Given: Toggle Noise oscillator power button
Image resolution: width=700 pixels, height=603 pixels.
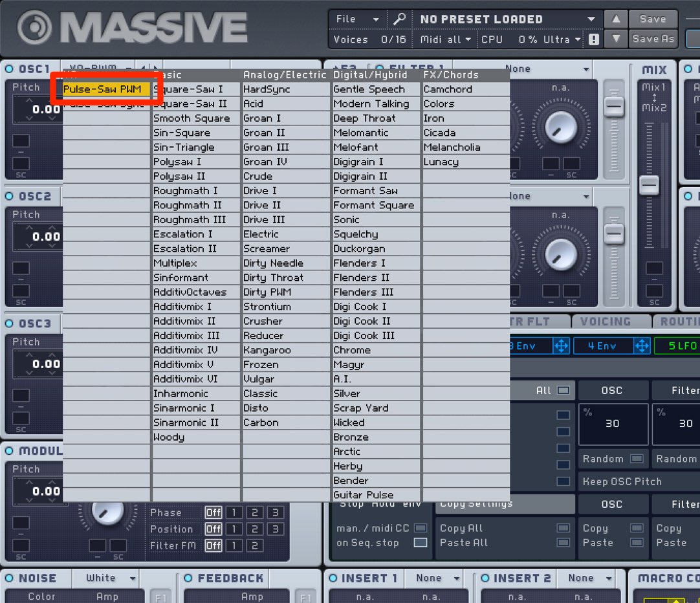Looking at the screenshot, I should click(9, 578).
